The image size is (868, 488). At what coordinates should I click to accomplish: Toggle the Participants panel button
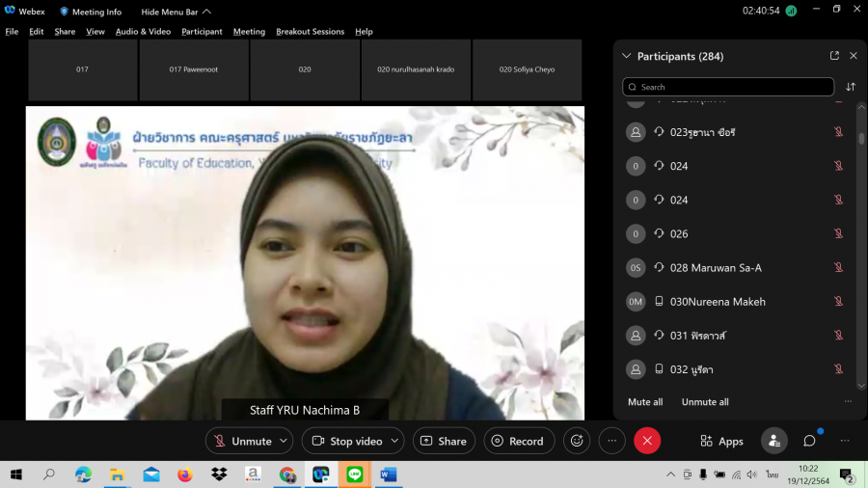tap(773, 441)
